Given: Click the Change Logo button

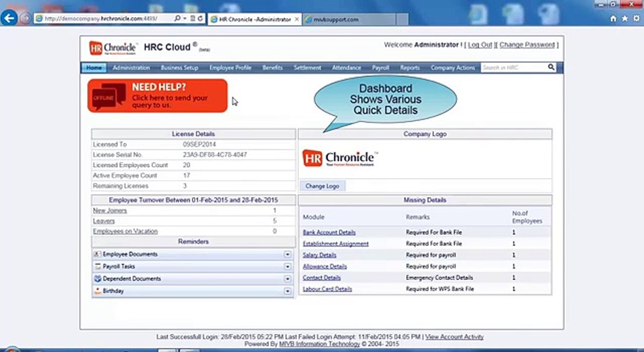Looking at the screenshot, I should pos(322,186).
